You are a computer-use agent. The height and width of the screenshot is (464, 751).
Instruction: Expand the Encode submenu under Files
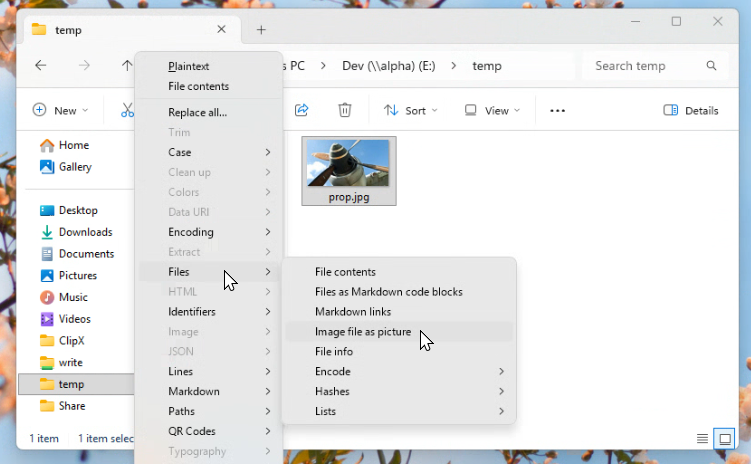pos(399,372)
